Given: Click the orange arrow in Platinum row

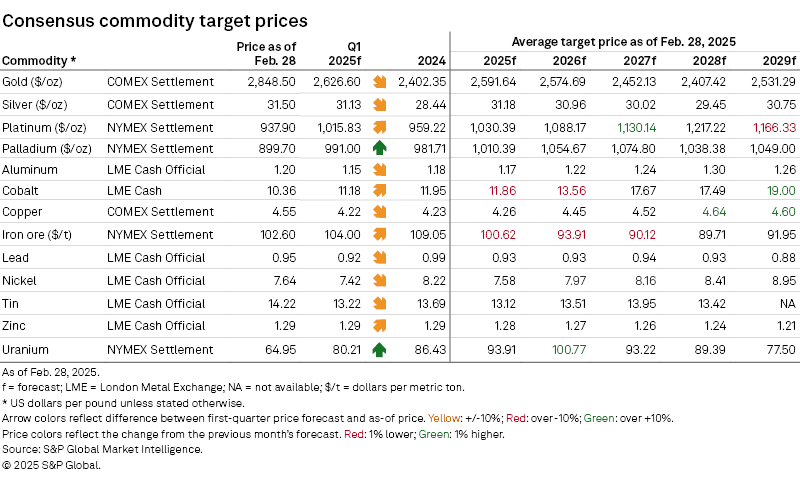Looking at the screenshot, I should tap(380, 127).
